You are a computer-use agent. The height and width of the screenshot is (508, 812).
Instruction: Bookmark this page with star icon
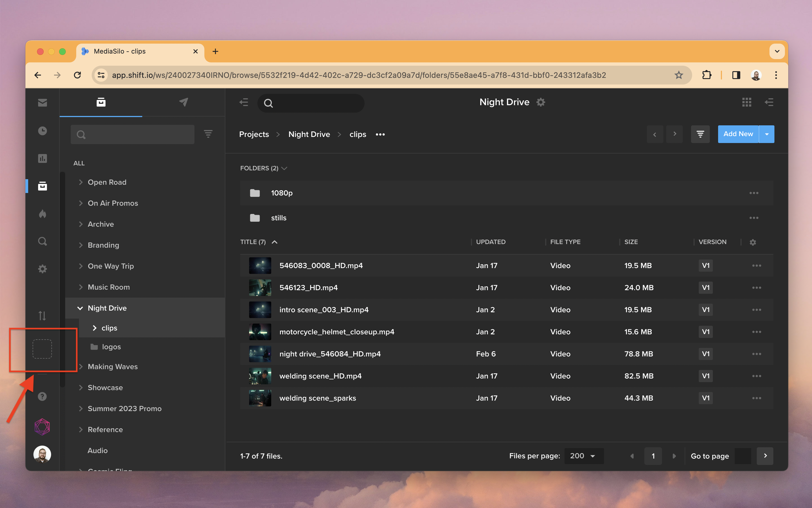click(x=679, y=75)
